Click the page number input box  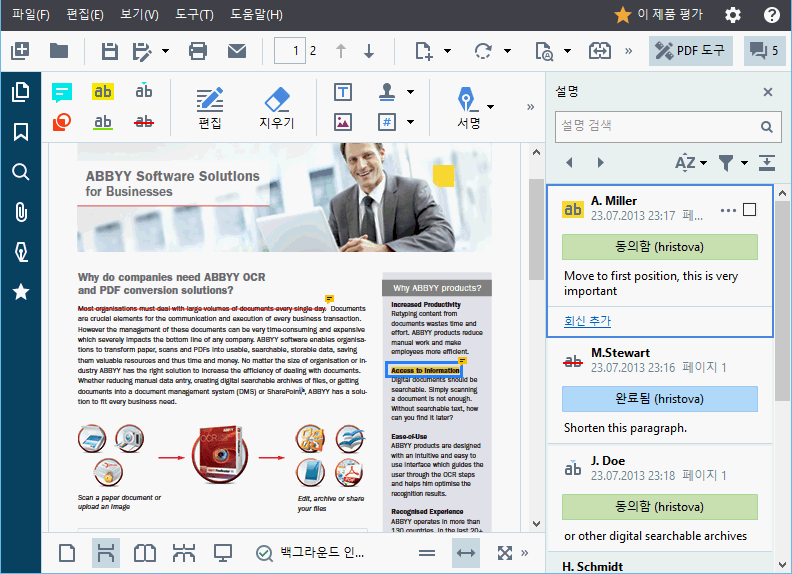click(290, 51)
